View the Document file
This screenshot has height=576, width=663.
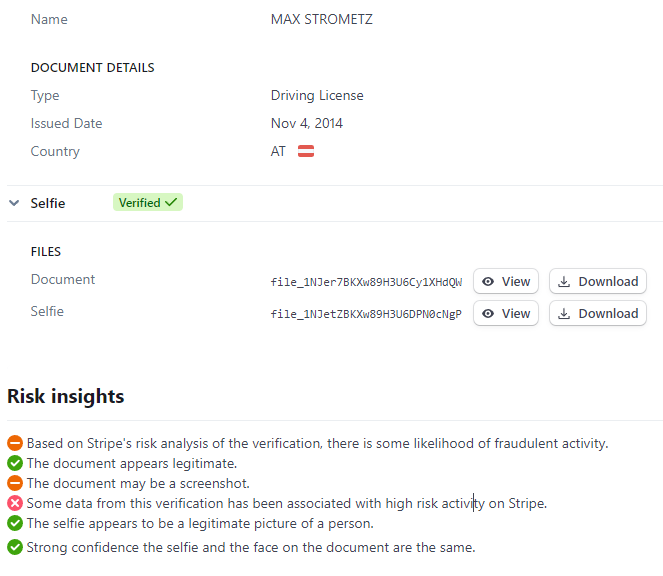click(506, 281)
